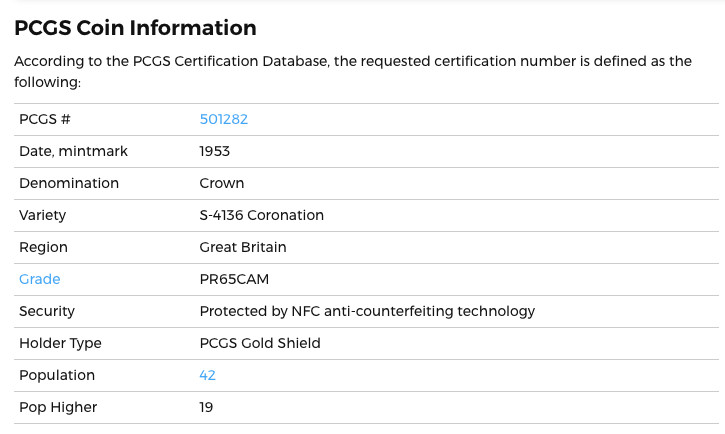Image resolution: width=725 pixels, height=434 pixels.
Task: Select the S-4136 Coronation variety text
Action: tap(262, 215)
